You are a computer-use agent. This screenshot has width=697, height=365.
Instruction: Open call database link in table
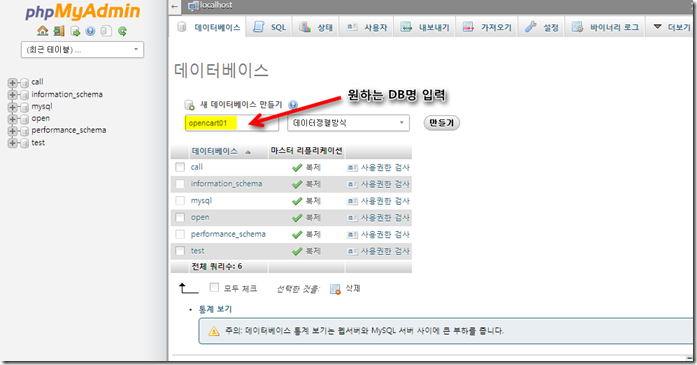pos(197,167)
